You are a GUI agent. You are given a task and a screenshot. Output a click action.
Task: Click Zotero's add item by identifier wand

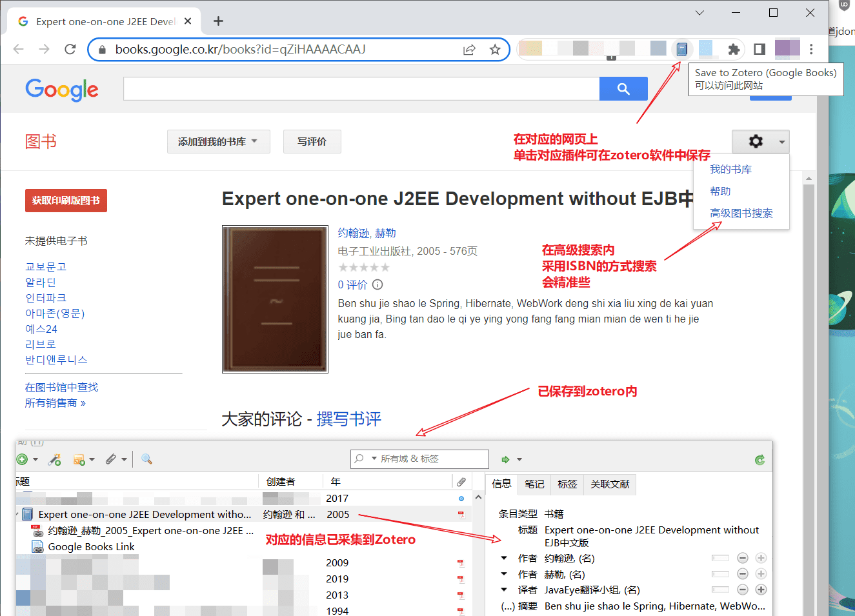tap(55, 459)
